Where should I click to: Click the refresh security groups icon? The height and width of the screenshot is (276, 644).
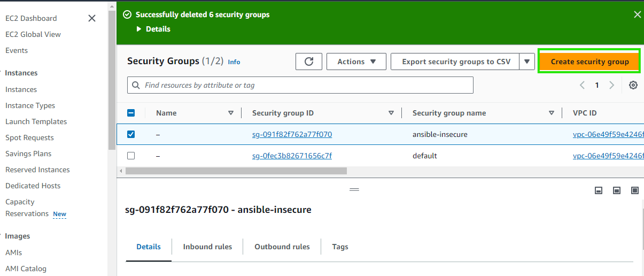(309, 62)
